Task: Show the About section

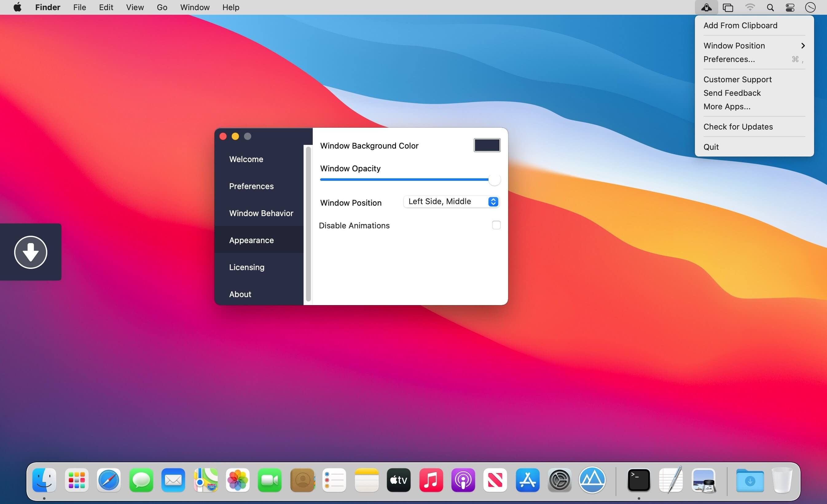Action: (259, 294)
